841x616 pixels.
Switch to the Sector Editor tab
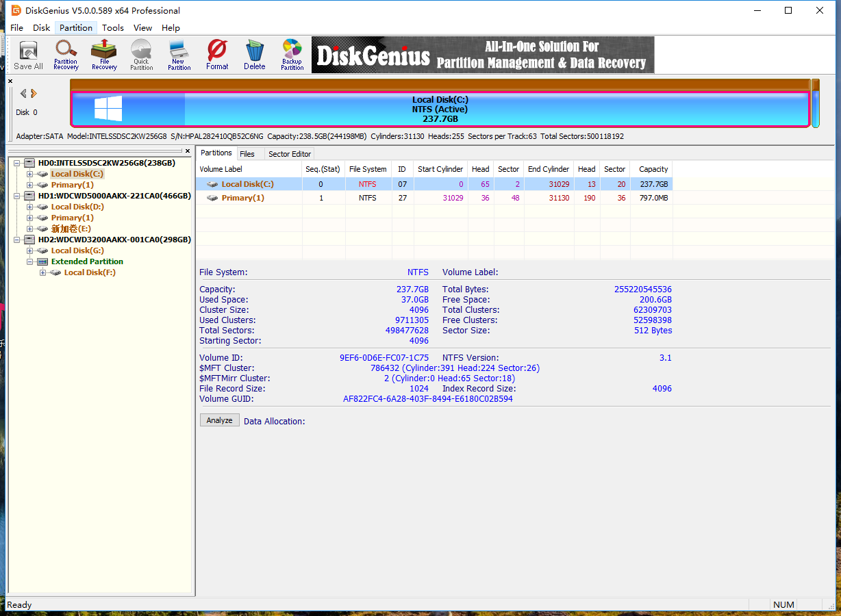tap(290, 154)
